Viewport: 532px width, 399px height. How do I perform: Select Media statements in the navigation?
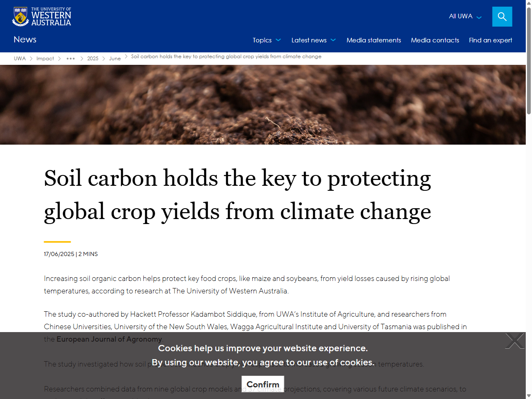pyautogui.click(x=374, y=40)
